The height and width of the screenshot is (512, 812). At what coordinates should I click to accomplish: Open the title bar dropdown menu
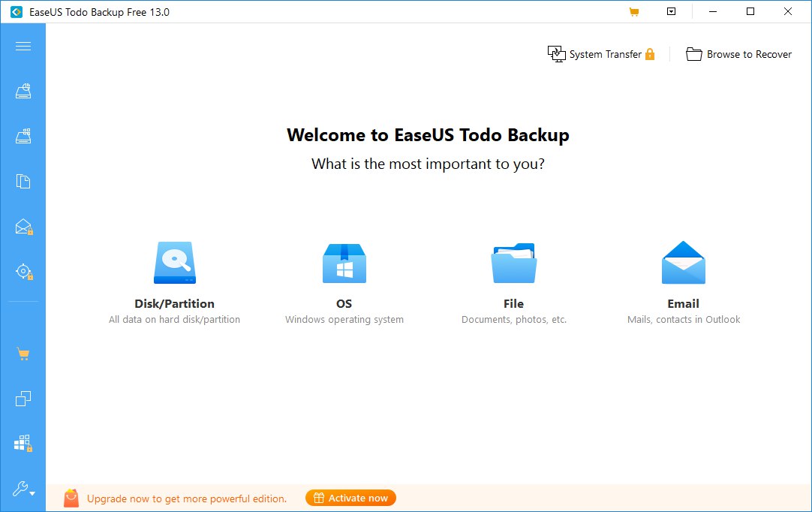click(671, 11)
